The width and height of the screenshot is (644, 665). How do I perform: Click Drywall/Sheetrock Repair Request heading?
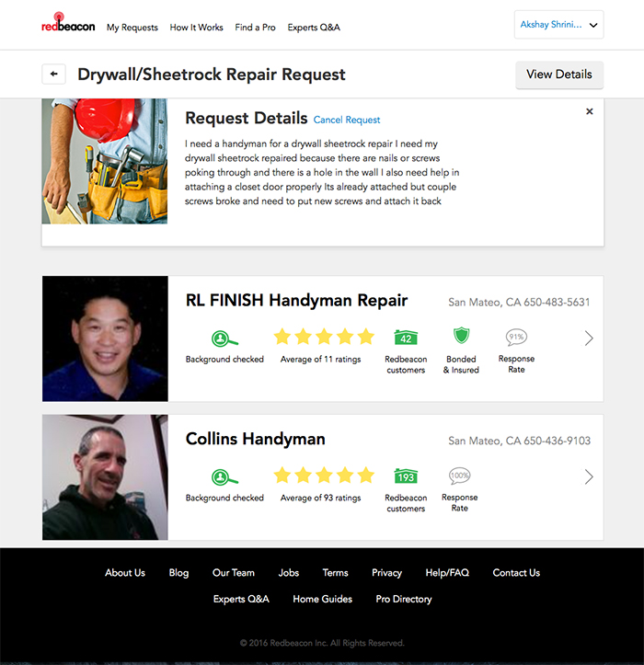[212, 75]
